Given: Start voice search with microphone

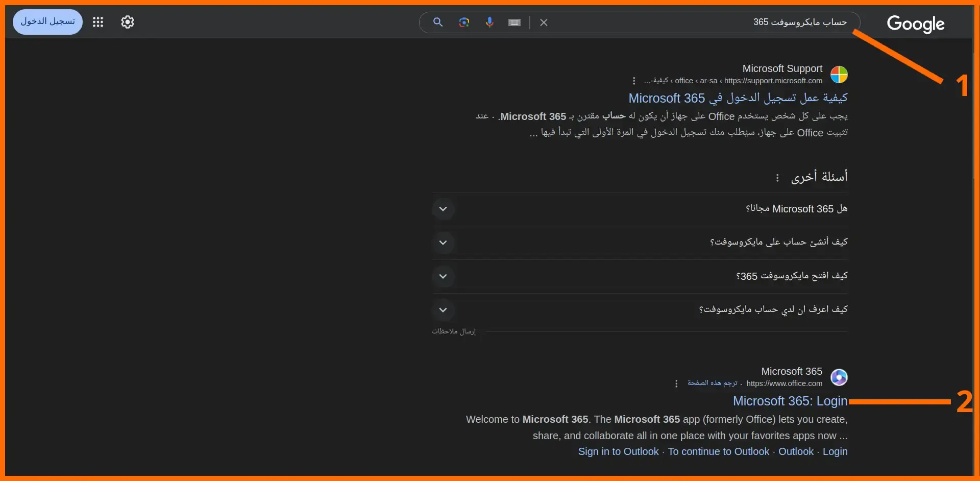Looking at the screenshot, I should pyautogui.click(x=489, y=22).
